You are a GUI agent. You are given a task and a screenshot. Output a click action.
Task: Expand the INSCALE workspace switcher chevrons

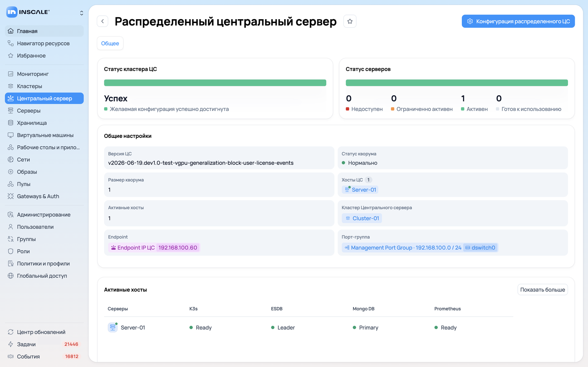coord(82,13)
